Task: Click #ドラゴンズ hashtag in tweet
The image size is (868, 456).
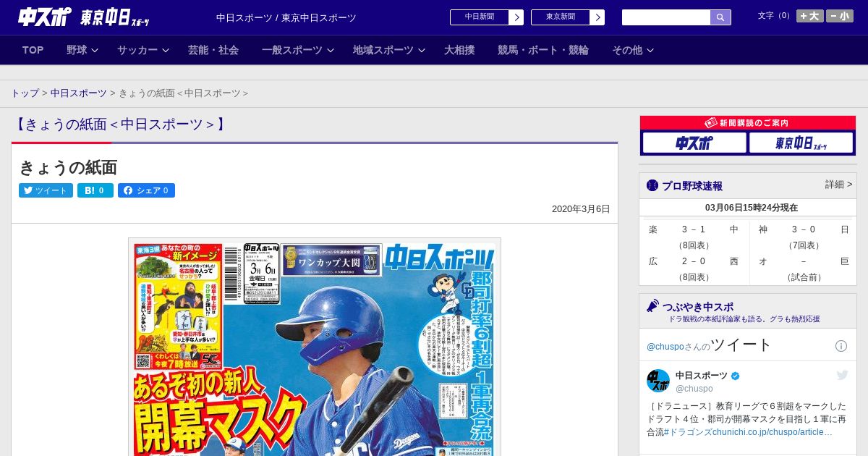Action: pos(688,432)
